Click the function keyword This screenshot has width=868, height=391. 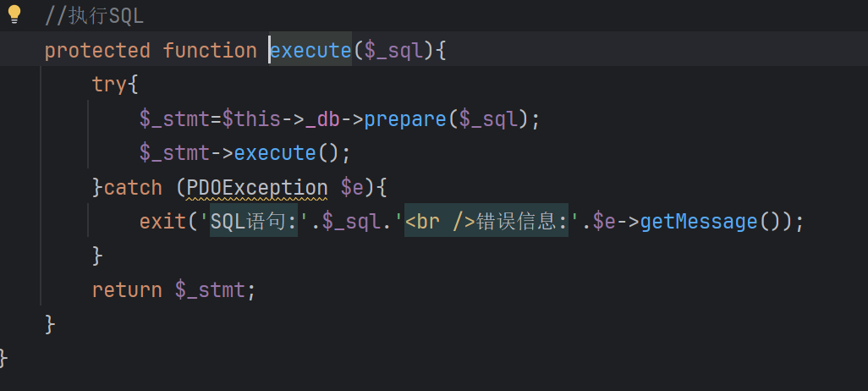pyautogui.click(x=210, y=51)
